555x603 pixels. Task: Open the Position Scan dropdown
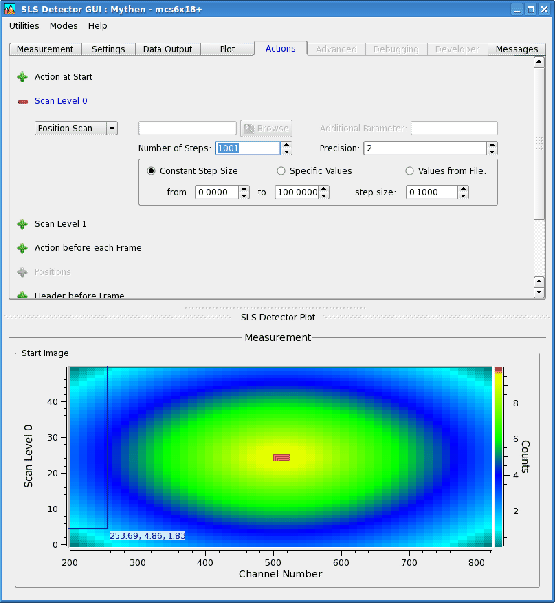tap(76, 128)
